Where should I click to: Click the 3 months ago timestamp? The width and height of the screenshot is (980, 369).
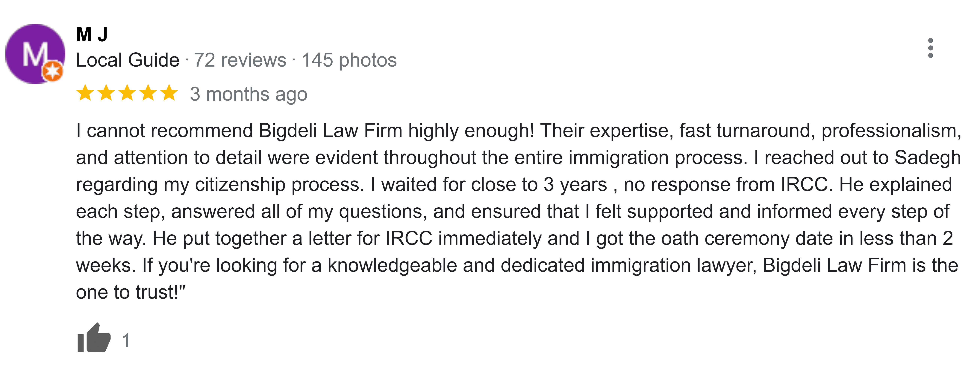point(249,94)
